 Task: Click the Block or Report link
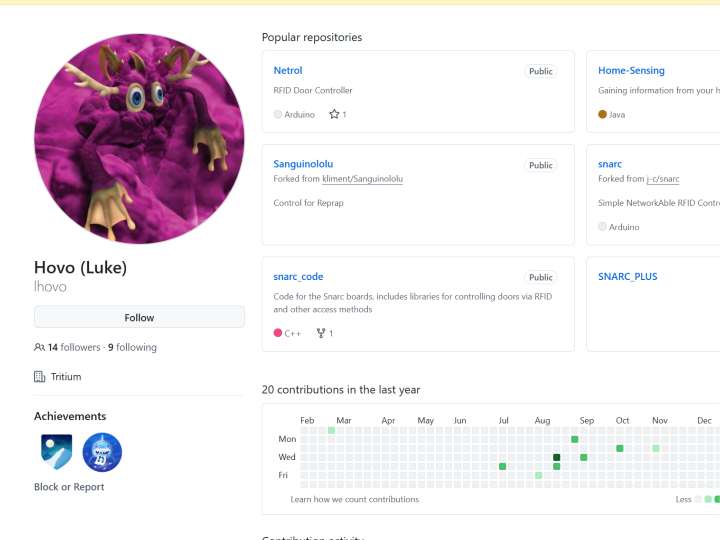tap(69, 487)
